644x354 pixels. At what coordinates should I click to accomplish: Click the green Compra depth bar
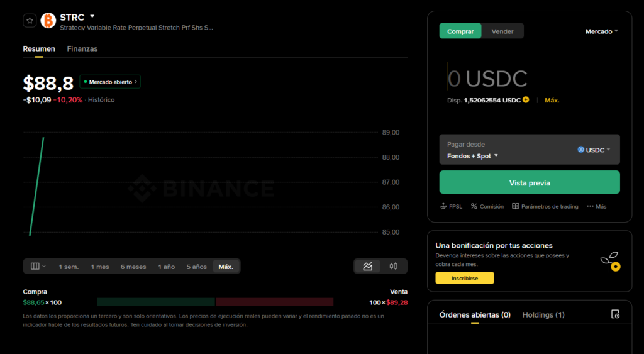pyautogui.click(x=156, y=302)
